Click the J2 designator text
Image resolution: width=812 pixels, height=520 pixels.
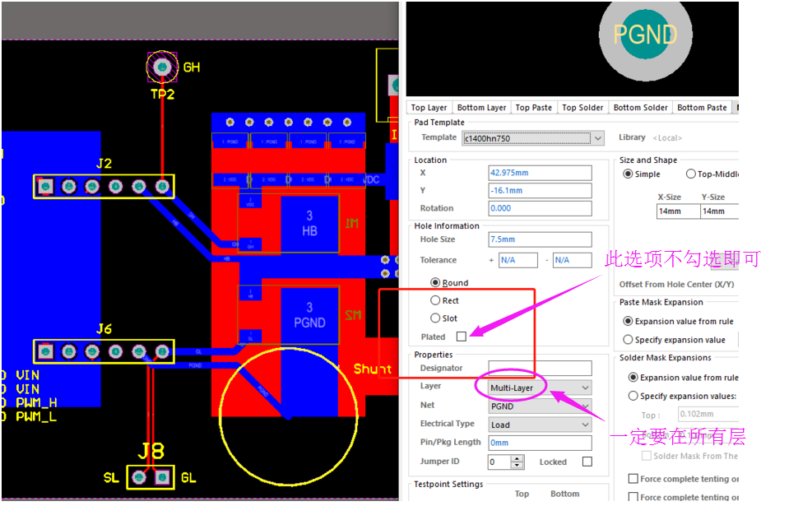coord(104,164)
